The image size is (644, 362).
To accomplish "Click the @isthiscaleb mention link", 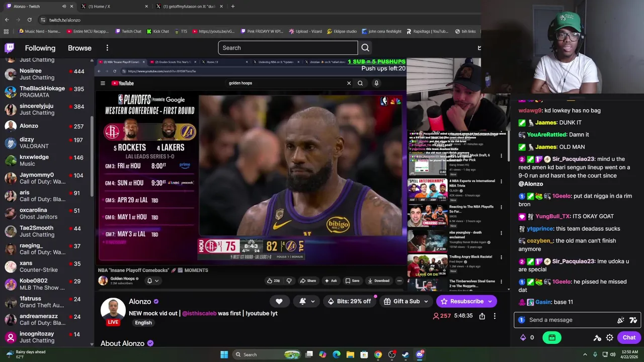I will (x=199, y=313).
